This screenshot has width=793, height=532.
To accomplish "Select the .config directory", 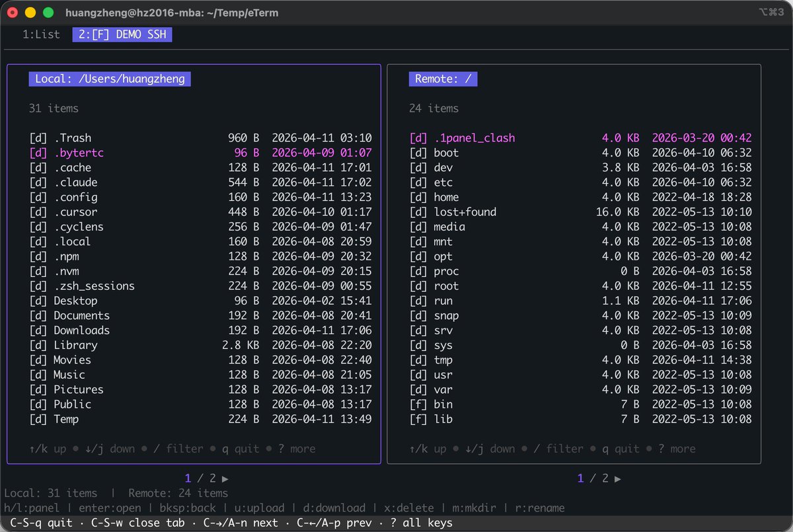I will click(x=200, y=197).
